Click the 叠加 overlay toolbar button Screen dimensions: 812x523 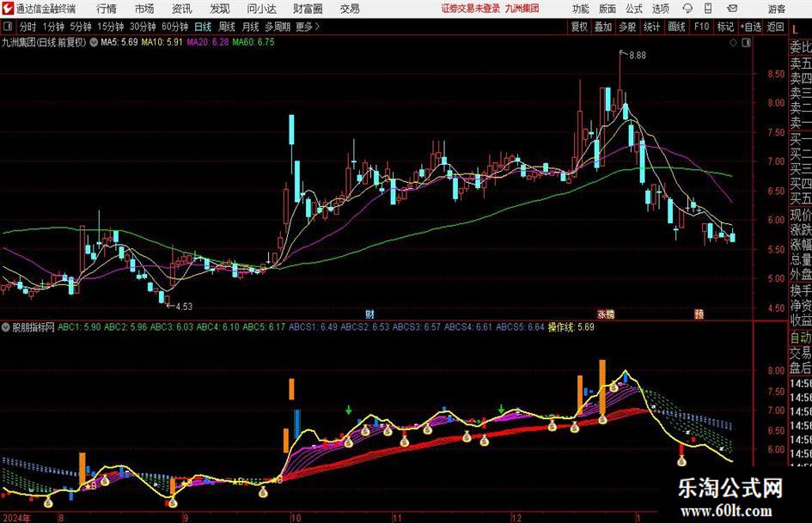(x=603, y=27)
